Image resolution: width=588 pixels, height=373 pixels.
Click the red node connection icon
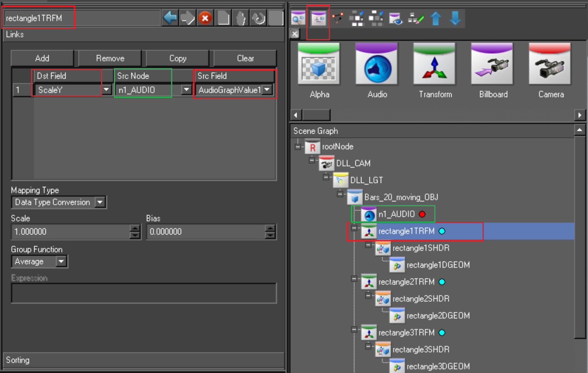pos(338,18)
